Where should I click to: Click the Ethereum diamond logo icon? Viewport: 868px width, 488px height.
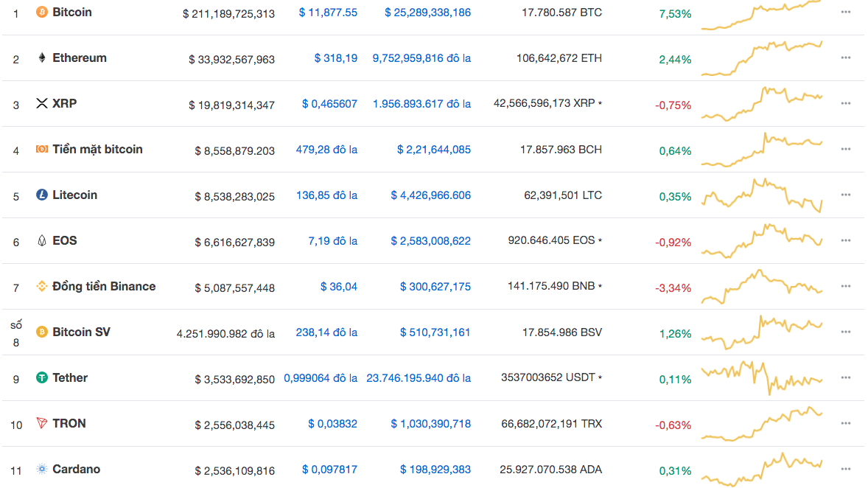coord(42,58)
